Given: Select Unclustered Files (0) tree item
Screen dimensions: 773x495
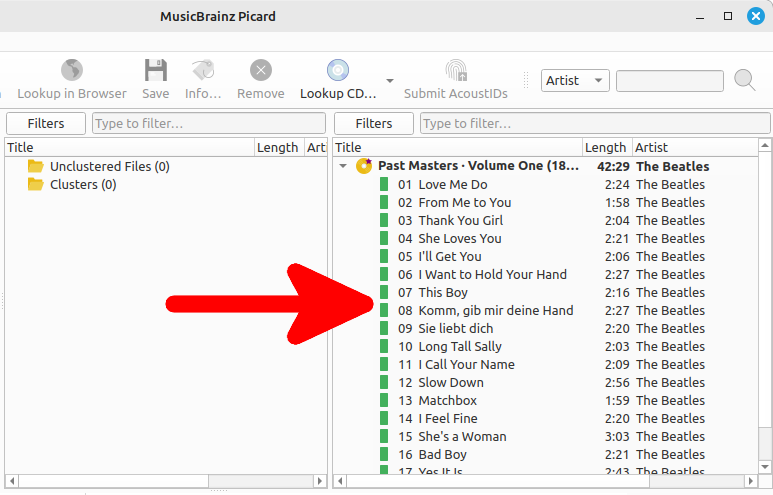Looking at the screenshot, I should pos(109,167).
